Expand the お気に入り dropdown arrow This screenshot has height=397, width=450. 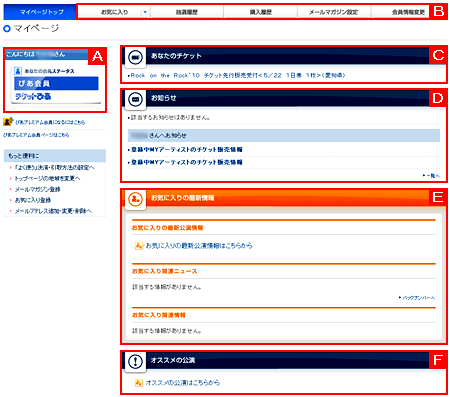(145, 12)
